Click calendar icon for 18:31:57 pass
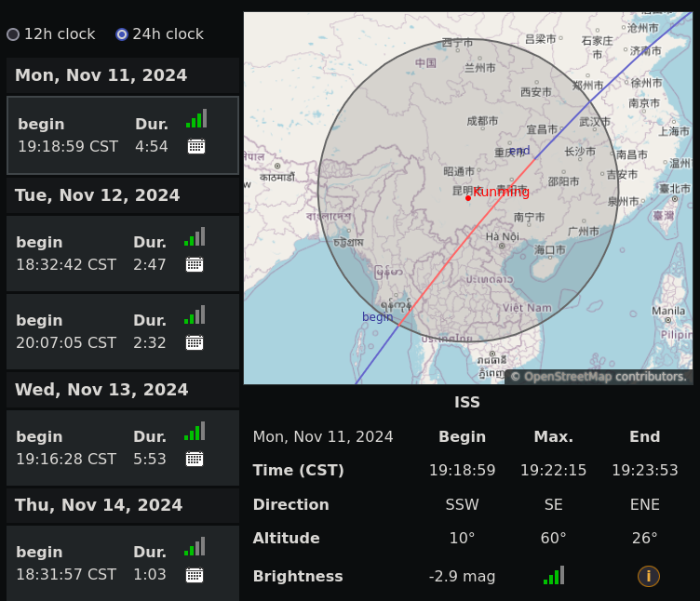Image resolution: width=700 pixels, height=601 pixels. 195,575
